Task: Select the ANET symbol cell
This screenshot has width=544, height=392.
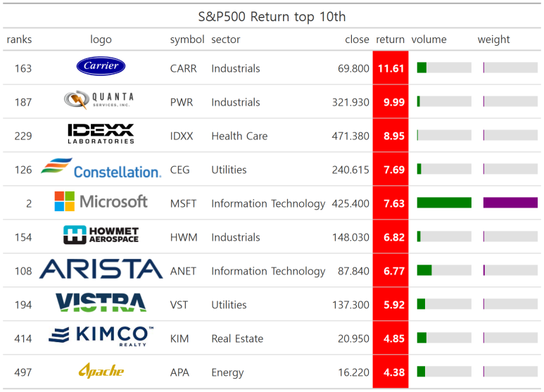Action: click(x=183, y=271)
